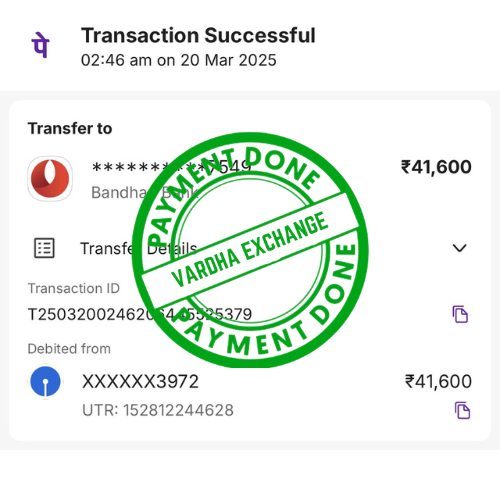This screenshot has width=500, height=500.
Task: Open the Transfer Details row label
Action: (x=139, y=249)
